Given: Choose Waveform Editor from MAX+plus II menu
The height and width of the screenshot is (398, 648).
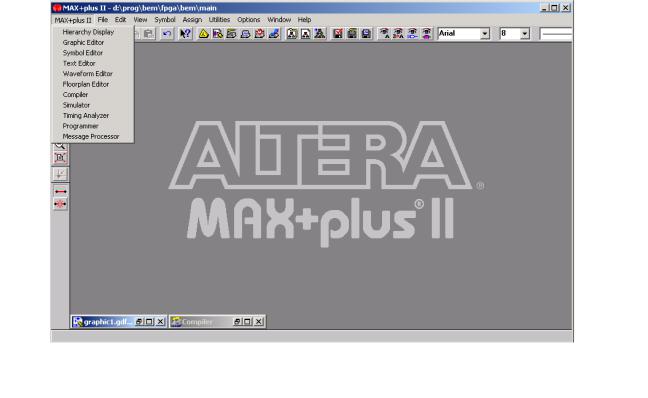Looking at the screenshot, I should click(x=88, y=74).
